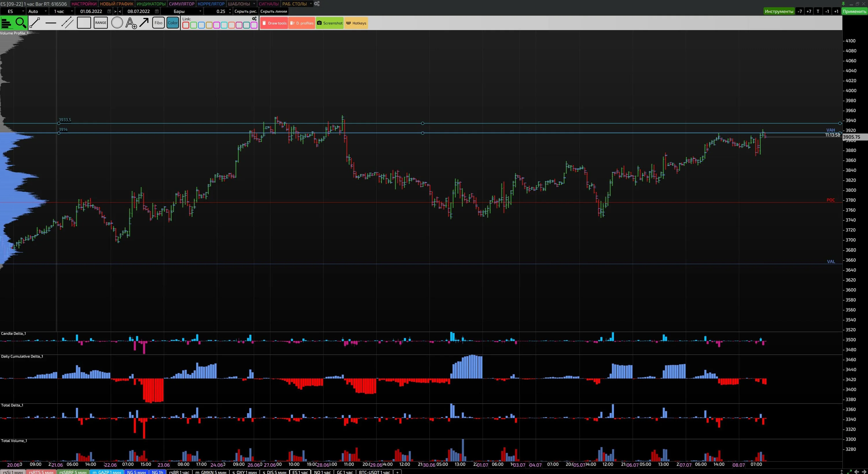The width and height of the screenshot is (868, 474).
Task: Toggle the T button next to Инструменты
Action: click(x=818, y=11)
